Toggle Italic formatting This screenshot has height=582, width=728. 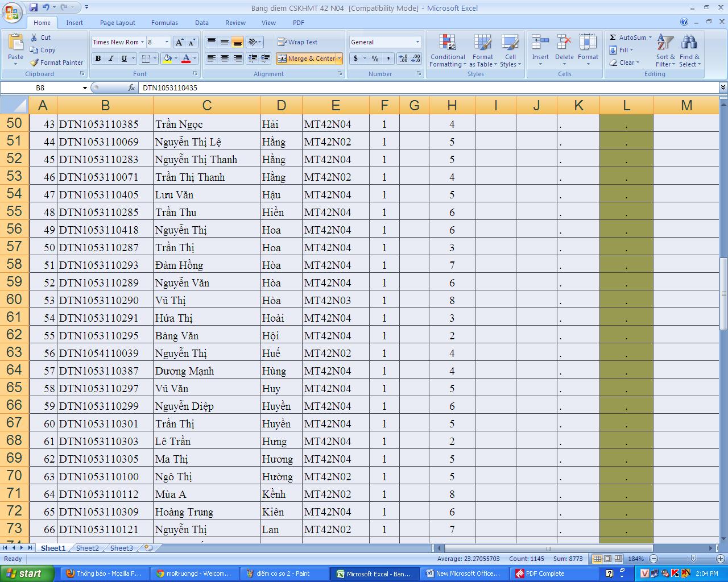tap(111, 59)
